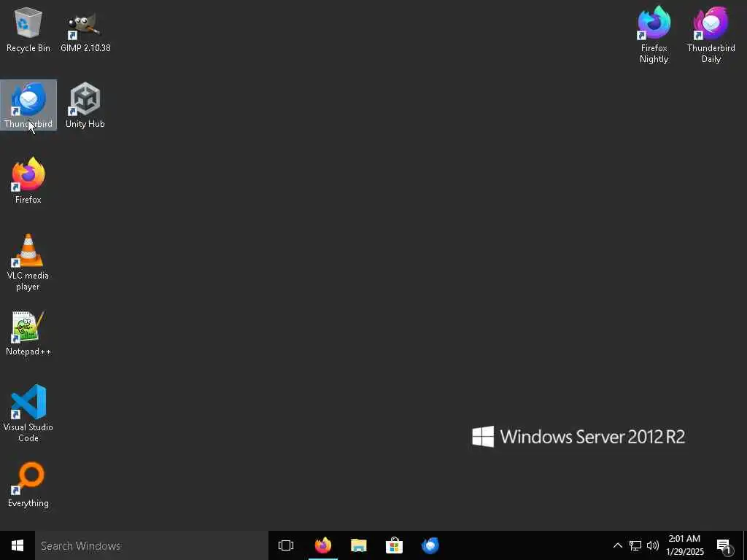Launch Microsoft Store from the taskbar
Viewport: 747px width, 560px height.
395,545
